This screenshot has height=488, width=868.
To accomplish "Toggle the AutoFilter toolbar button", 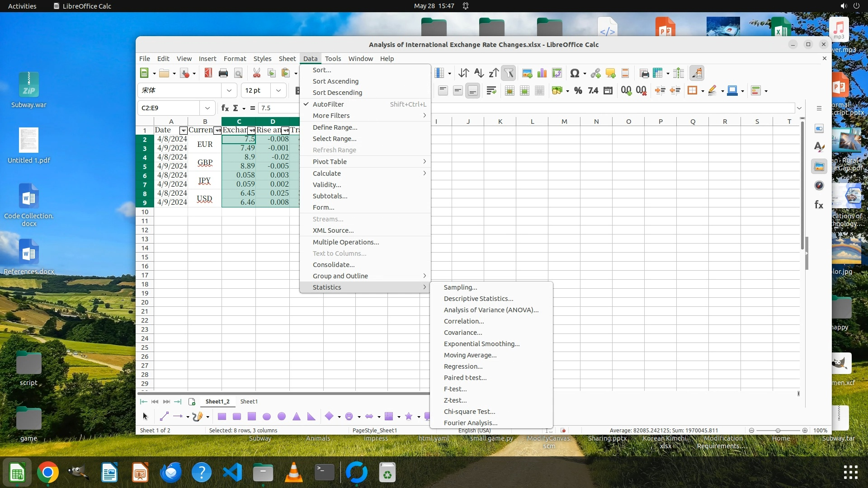I will pos(509,73).
